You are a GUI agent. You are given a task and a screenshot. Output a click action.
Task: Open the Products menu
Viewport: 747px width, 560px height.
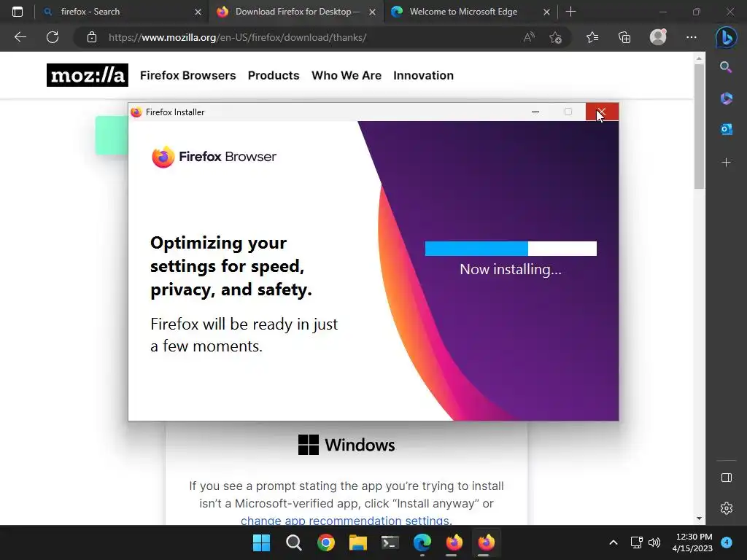tap(274, 75)
